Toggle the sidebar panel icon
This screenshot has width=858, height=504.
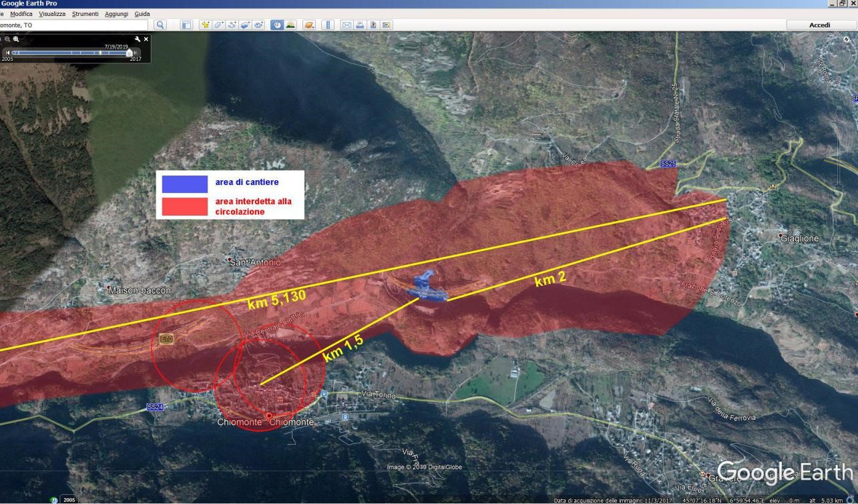tap(187, 25)
